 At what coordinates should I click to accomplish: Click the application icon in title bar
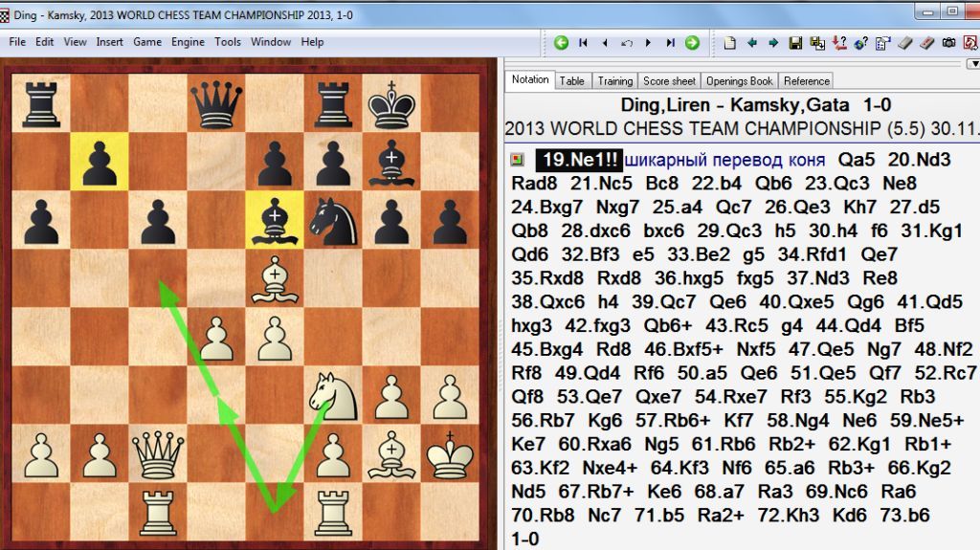pos(5,15)
